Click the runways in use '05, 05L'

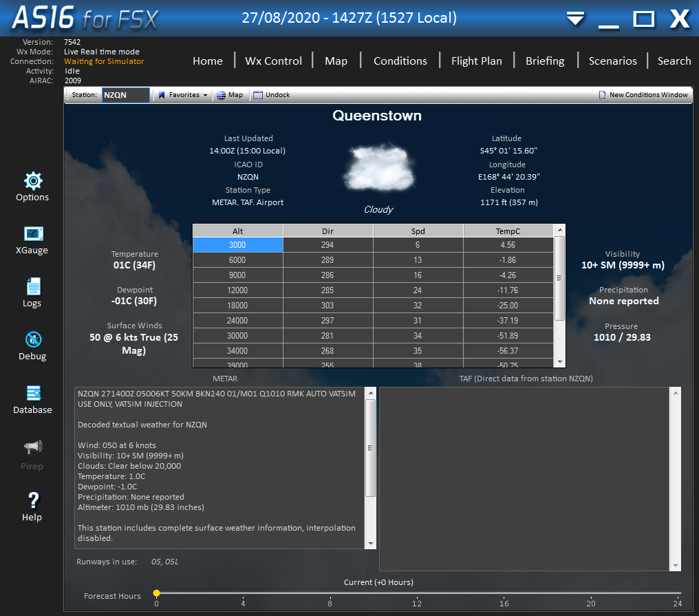pyautogui.click(x=165, y=562)
